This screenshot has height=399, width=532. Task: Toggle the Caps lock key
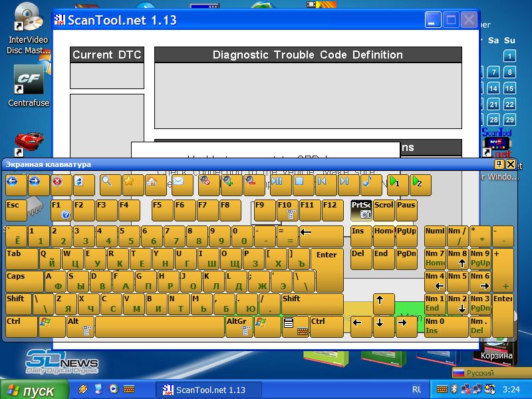pyautogui.click(x=25, y=281)
